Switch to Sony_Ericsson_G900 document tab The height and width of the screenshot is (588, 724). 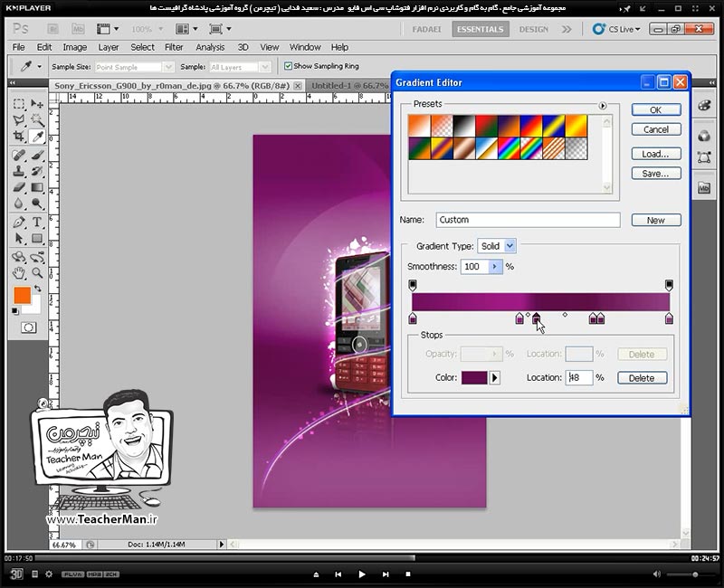176,85
